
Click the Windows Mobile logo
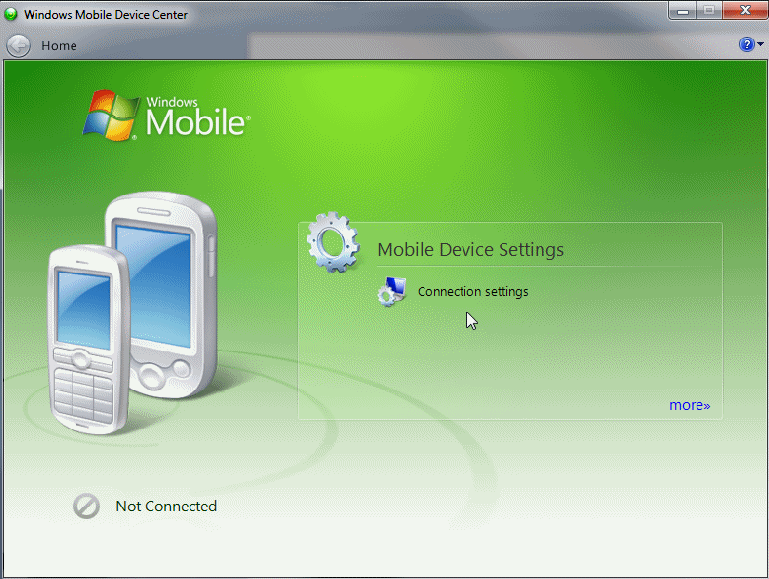(x=166, y=115)
